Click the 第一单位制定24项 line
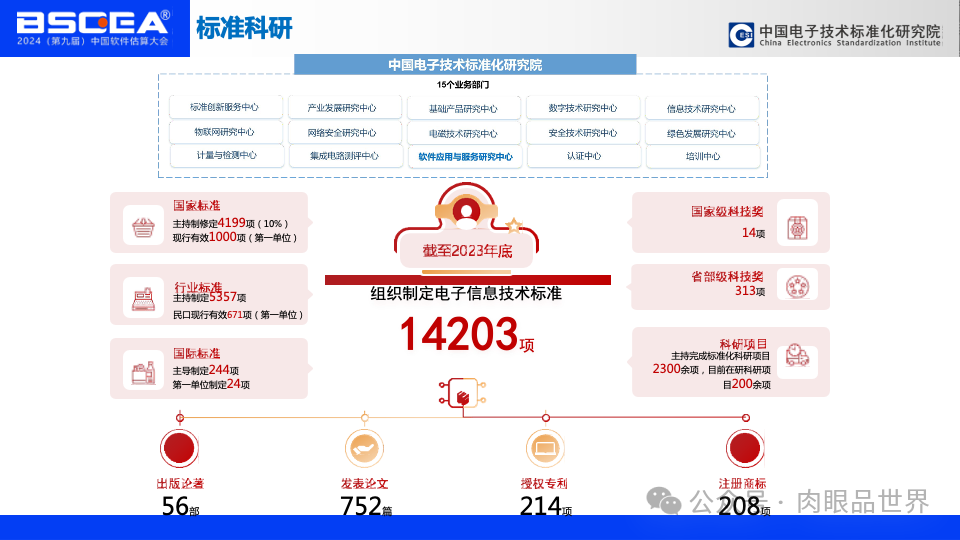This screenshot has height=540, width=960. coord(211,384)
